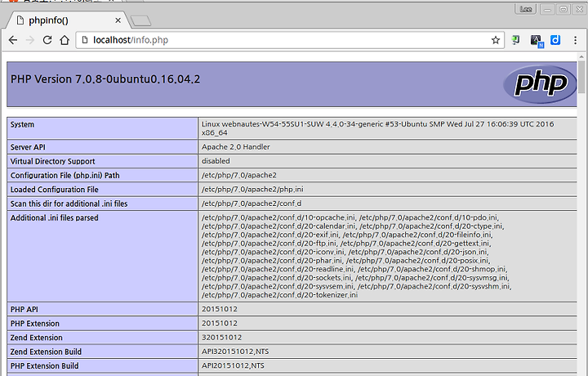Select the phpinfo() tab

point(69,20)
